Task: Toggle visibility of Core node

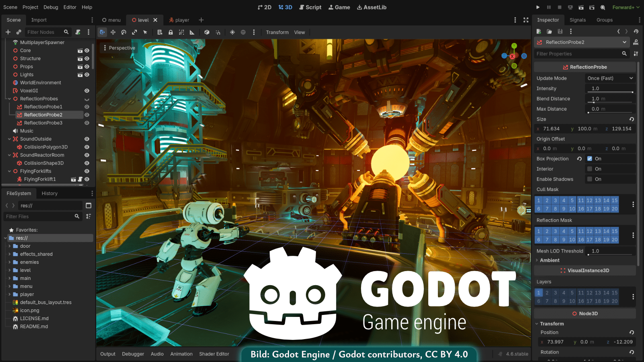Action: [x=87, y=51]
